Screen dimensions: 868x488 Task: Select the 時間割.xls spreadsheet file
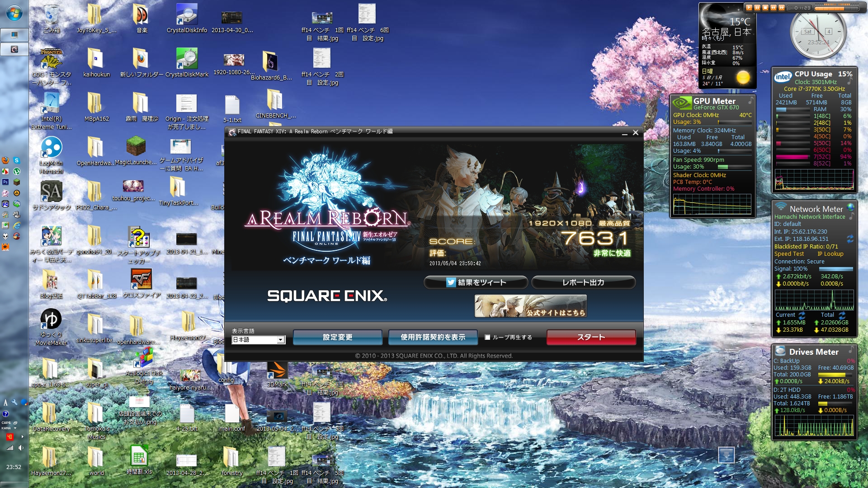click(x=139, y=460)
